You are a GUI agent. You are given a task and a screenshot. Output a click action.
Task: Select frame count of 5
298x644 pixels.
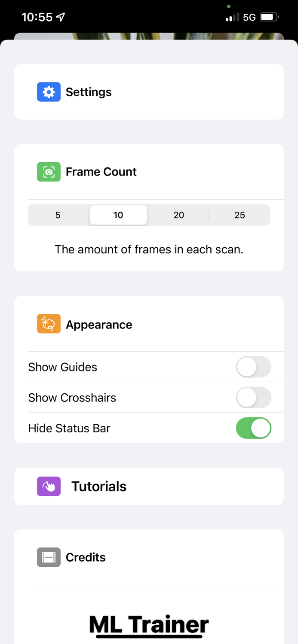tap(57, 215)
